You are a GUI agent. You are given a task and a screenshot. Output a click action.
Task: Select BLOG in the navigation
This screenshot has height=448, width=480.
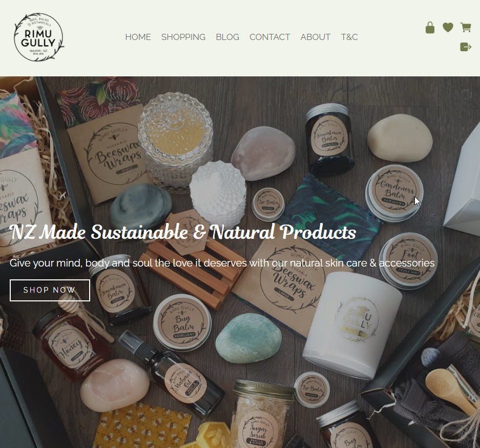point(227,37)
